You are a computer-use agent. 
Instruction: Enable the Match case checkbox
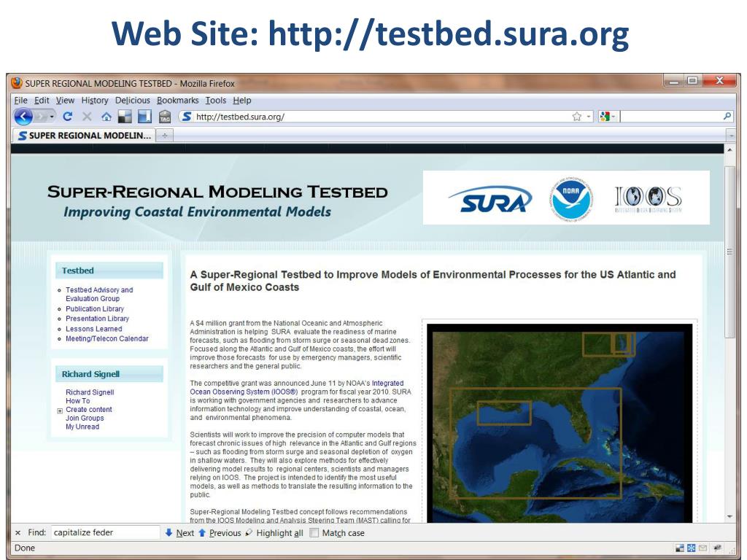(x=314, y=533)
